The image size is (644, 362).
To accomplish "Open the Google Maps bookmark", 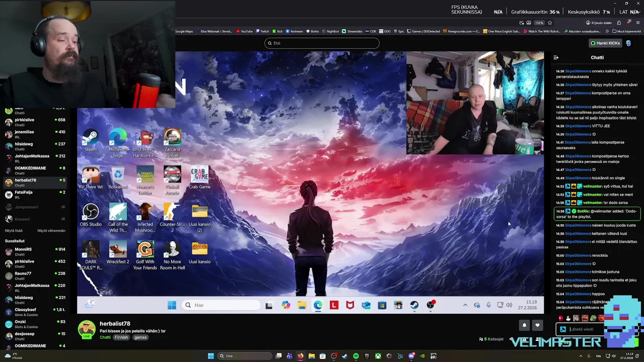I will 184,31.
